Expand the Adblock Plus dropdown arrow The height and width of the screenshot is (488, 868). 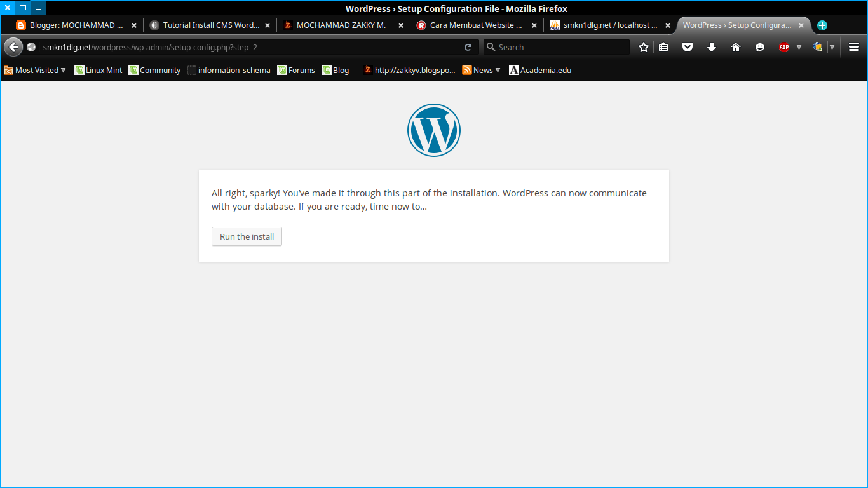[x=799, y=47]
